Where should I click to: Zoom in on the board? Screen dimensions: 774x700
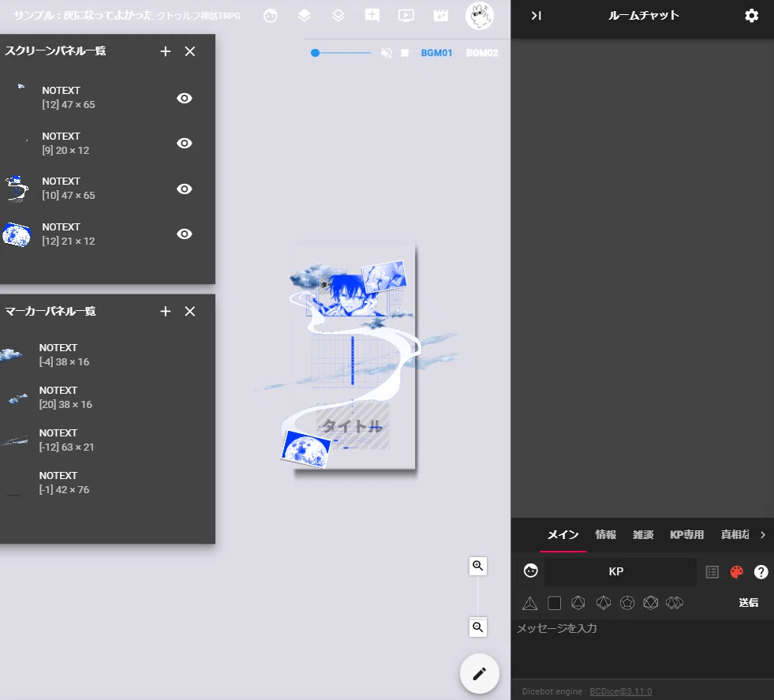click(x=478, y=566)
